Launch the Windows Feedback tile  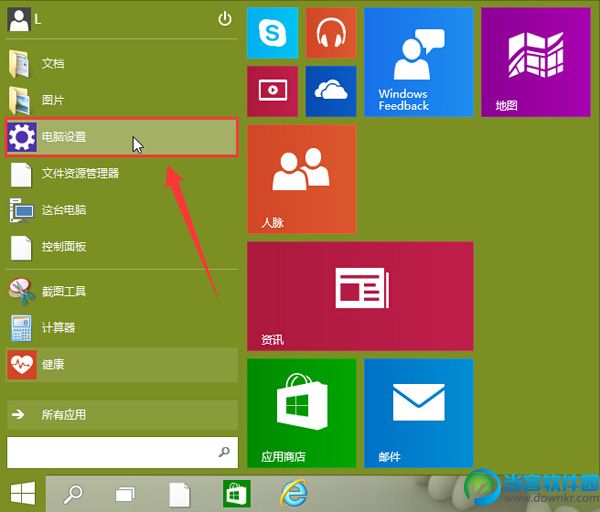(x=419, y=62)
